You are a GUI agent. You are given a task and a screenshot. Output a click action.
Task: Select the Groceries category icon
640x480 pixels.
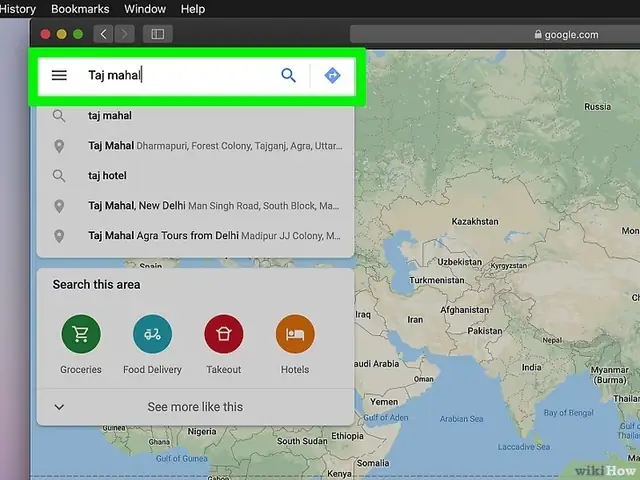click(81, 334)
